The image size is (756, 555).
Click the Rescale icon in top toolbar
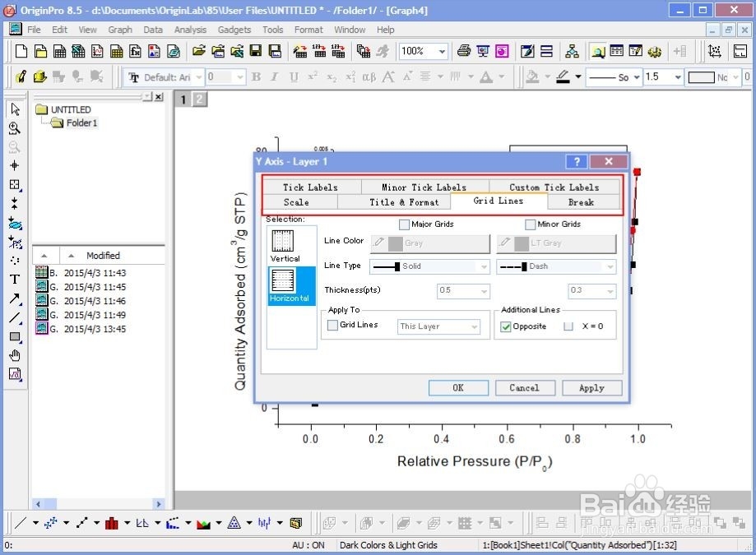[x=714, y=51]
